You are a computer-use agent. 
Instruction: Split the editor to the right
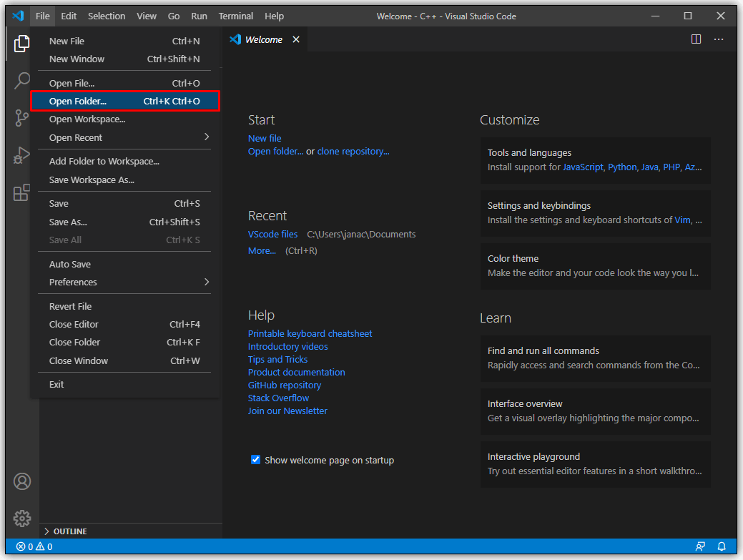click(696, 39)
